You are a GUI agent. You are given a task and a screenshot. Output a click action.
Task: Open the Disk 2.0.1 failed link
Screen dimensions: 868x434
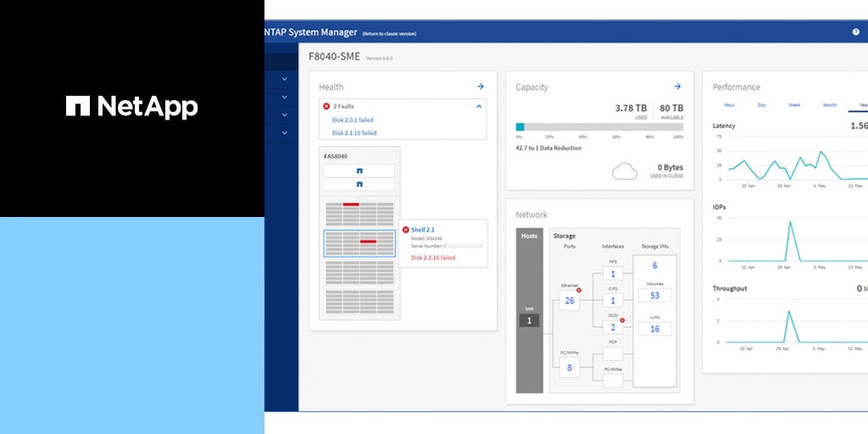[x=353, y=120]
